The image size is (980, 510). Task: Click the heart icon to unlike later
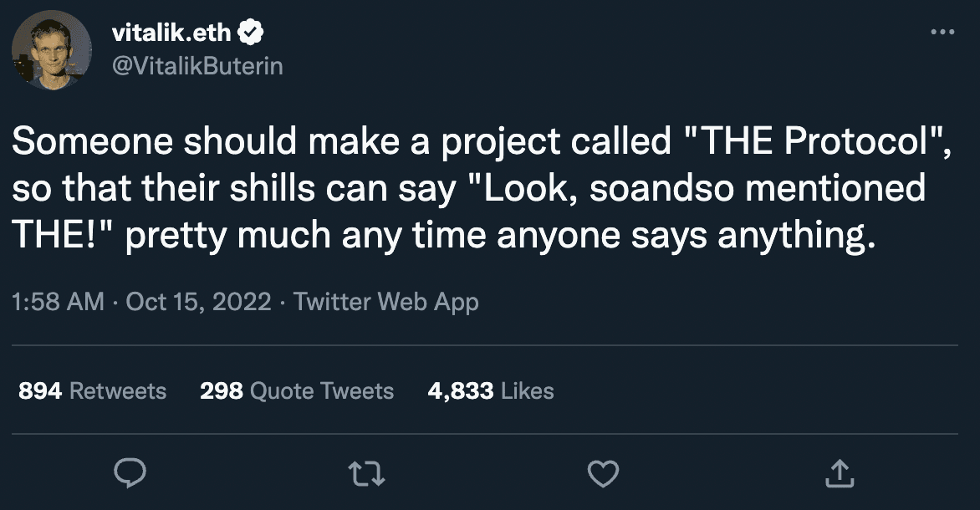click(602, 474)
